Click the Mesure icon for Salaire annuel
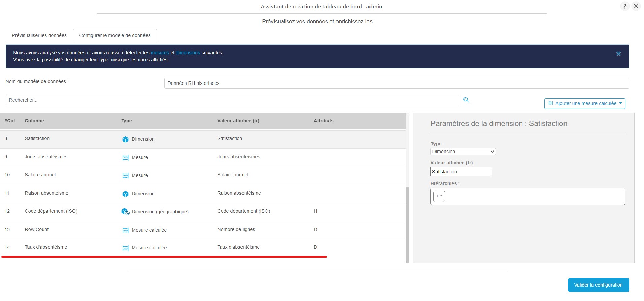The width and height of the screenshot is (644, 301). 125,176
